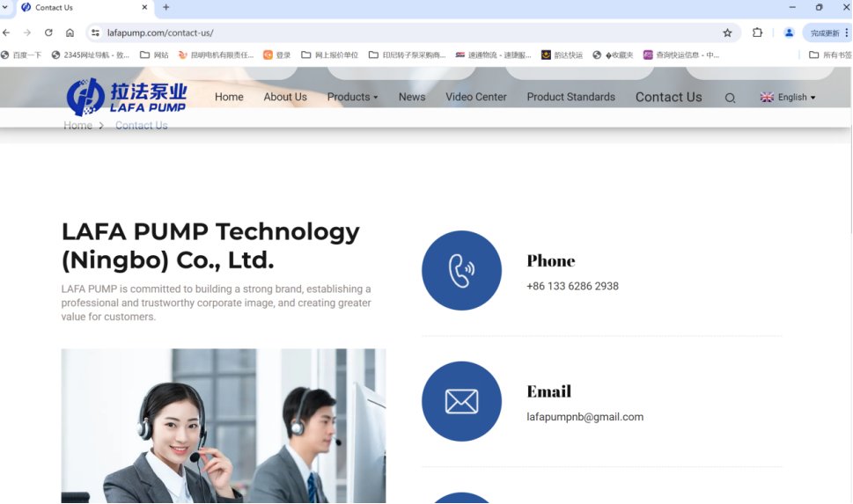The height and width of the screenshot is (504, 853).
Task: Expand the Products dropdown menu
Action: coord(352,97)
